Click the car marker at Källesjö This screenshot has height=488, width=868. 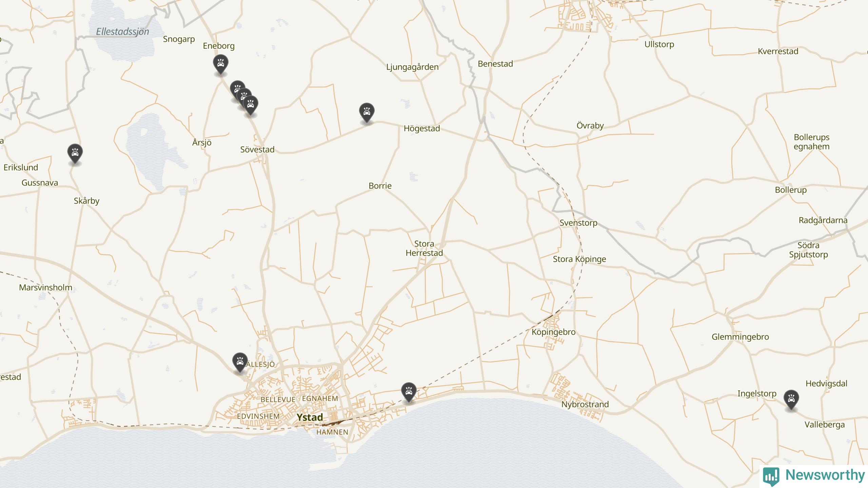click(x=240, y=362)
